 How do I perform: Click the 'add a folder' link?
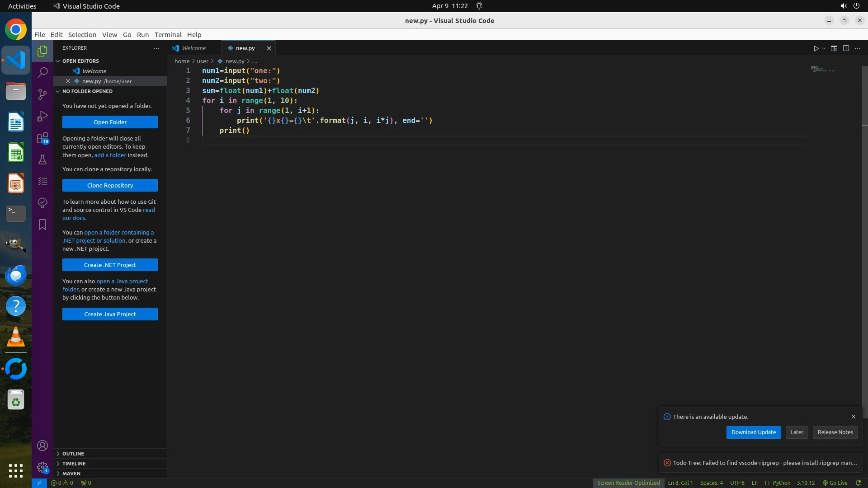click(x=110, y=155)
